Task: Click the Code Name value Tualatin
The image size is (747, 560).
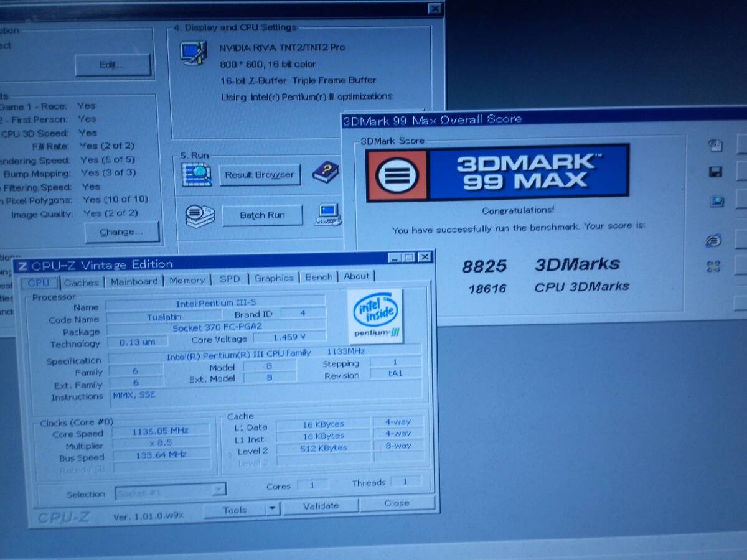Action: 164,316
